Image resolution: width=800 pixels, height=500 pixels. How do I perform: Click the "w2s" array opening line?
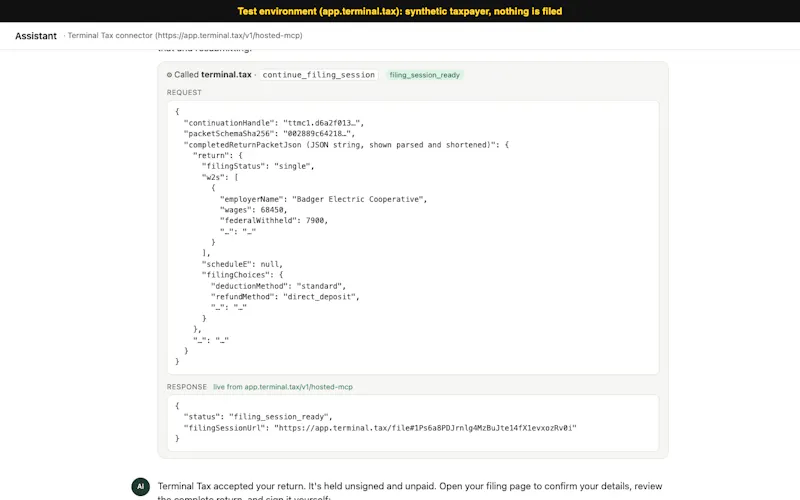tap(220, 177)
